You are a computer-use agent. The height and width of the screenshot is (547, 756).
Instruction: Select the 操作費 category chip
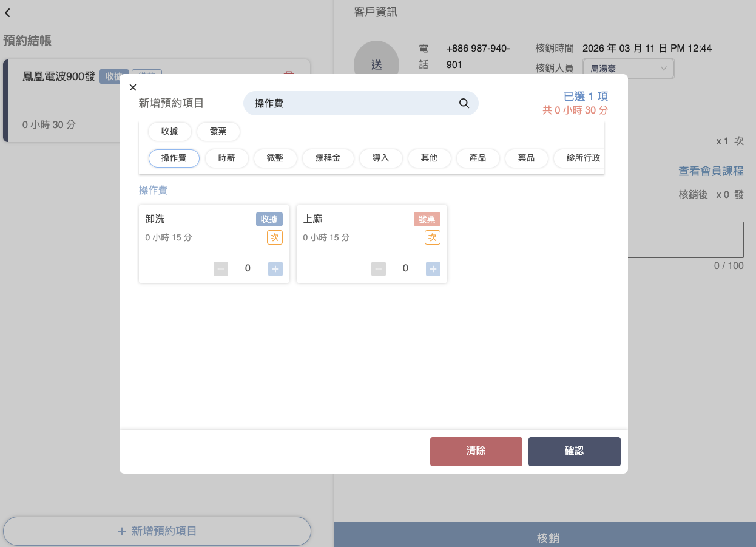pyautogui.click(x=174, y=158)
